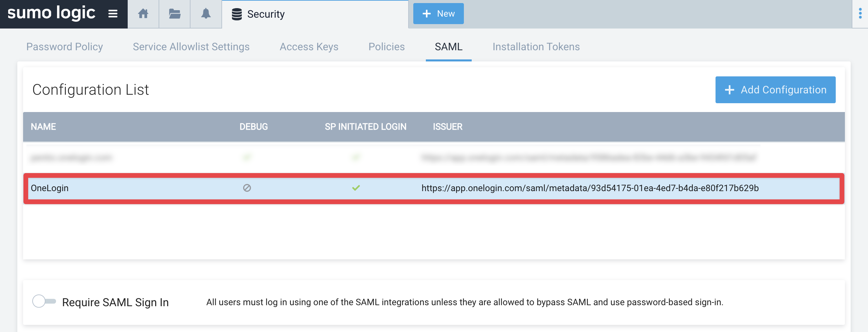Select the Security page tab
This screenshot has height=332, width=868.
tap(315, 14)
